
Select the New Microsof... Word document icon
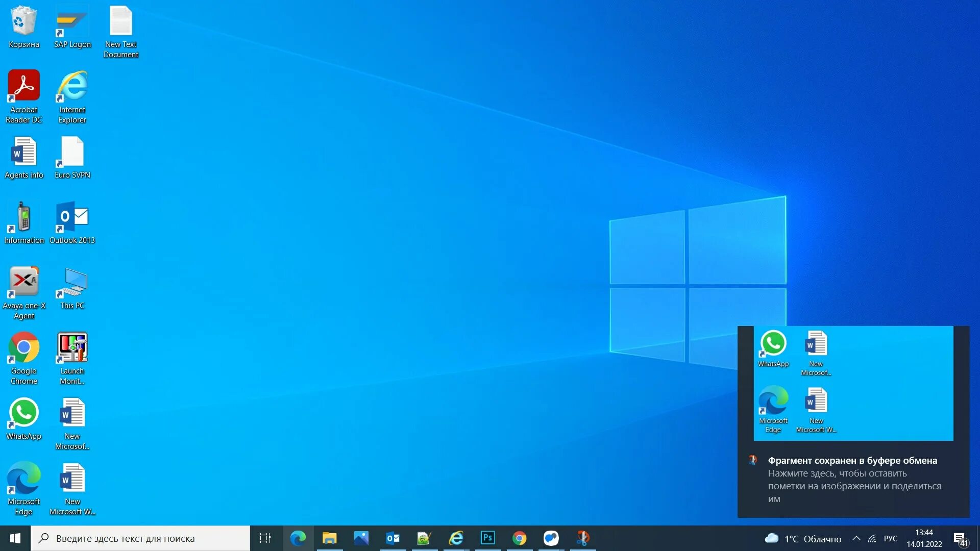72,423
